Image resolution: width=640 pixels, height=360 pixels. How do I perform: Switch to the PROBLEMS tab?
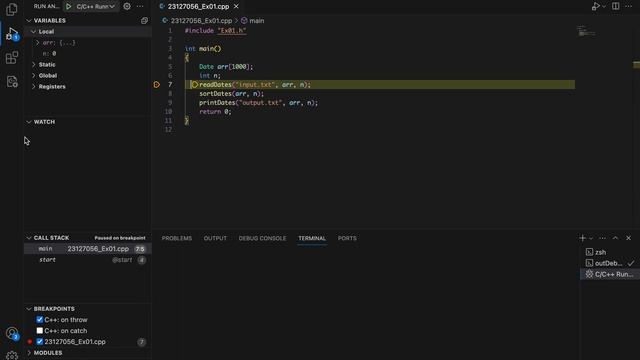[x=177, y=238]
